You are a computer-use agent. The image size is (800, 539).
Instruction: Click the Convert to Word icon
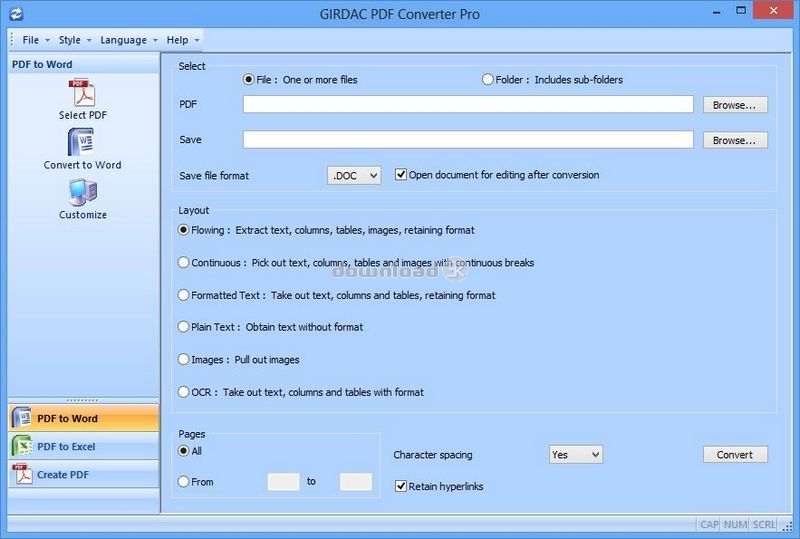(82, 141)
